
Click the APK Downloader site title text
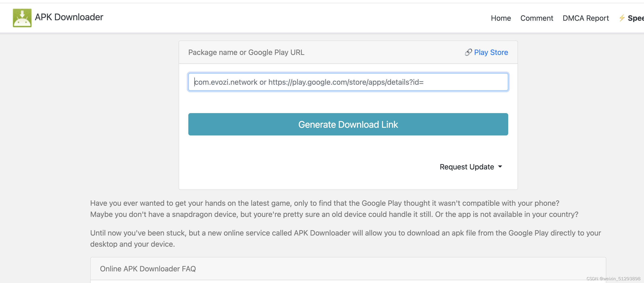point(69,17)
